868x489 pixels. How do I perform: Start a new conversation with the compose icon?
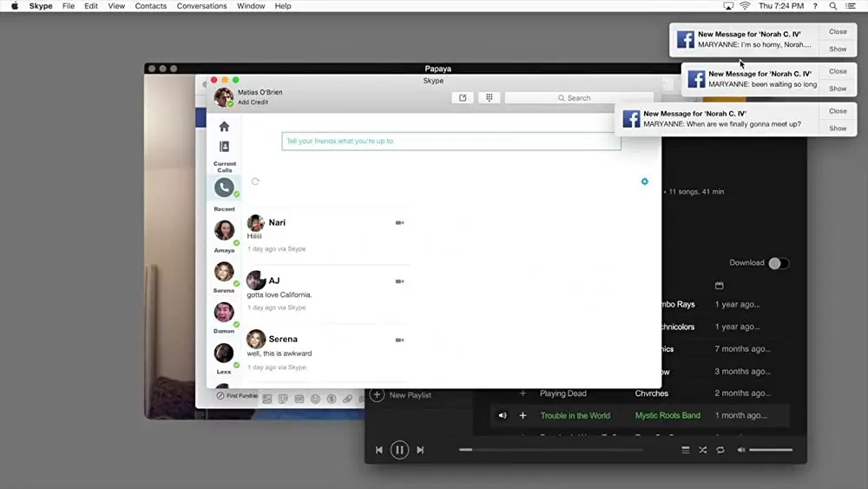463,98
